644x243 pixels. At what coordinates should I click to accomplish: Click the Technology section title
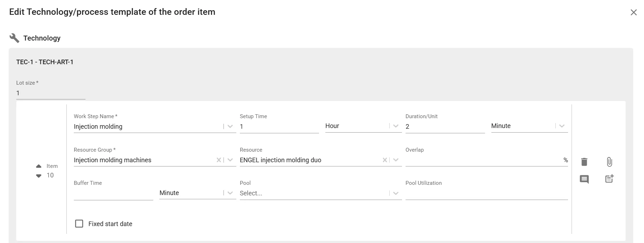[x=42, y=38]
